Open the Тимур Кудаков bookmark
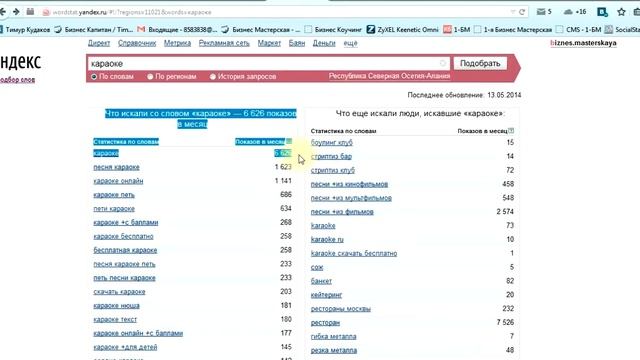The width and height of the screenshot is (640, 360). [24, 29]
